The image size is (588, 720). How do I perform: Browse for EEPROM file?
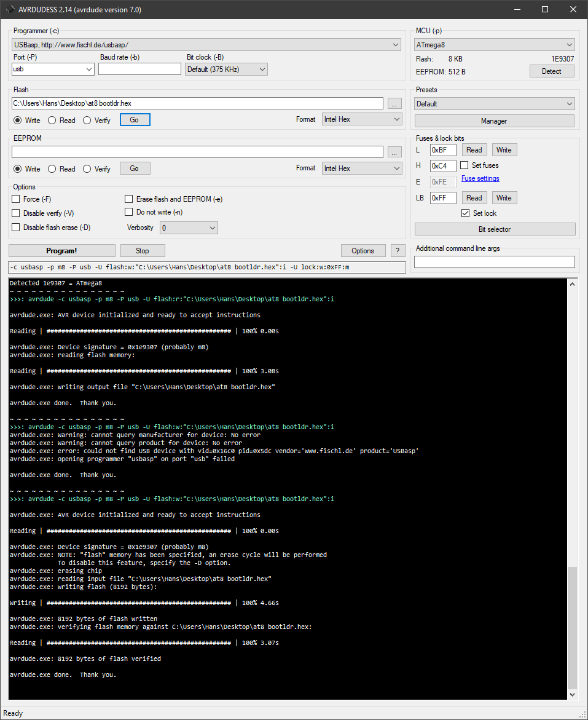pos(394,152)
